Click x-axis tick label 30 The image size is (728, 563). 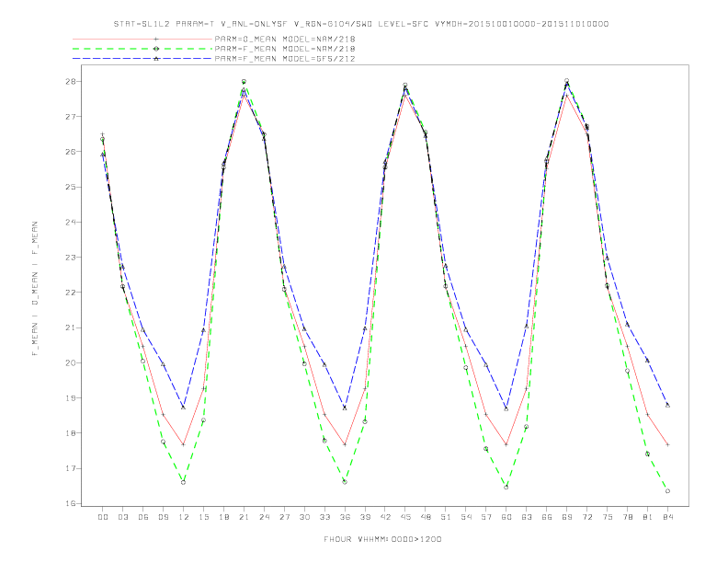[x=304, y=517]
